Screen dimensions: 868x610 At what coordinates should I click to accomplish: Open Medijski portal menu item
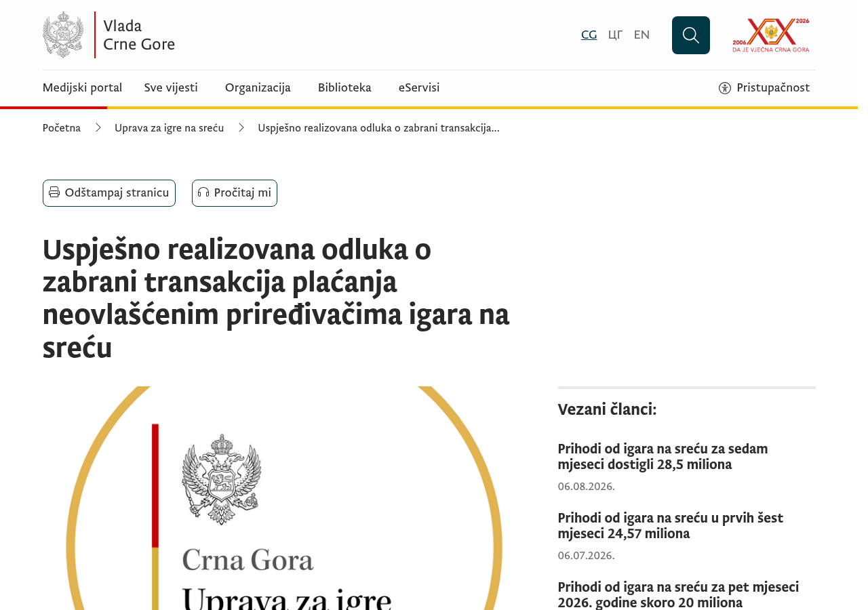82,87
